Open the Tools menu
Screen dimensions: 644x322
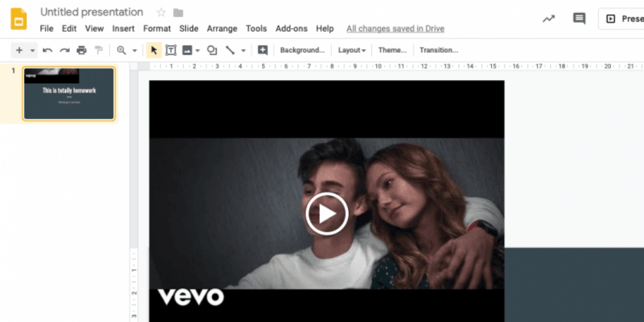point(256,29)
